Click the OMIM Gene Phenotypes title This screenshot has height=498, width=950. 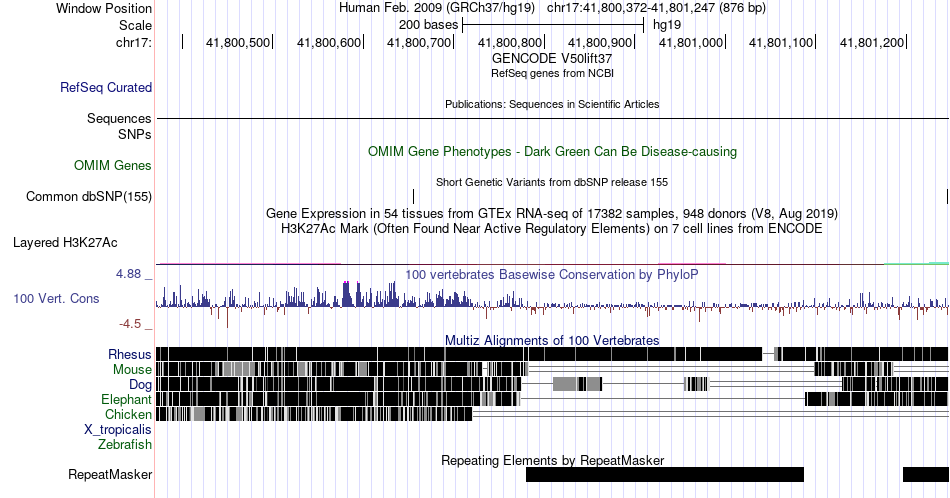coord(552,151)
